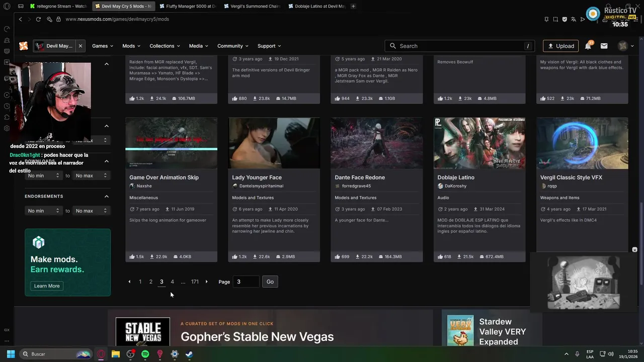Go to page 2 of results
Viewport: 644px width, 362px height.
click(150, 282)
